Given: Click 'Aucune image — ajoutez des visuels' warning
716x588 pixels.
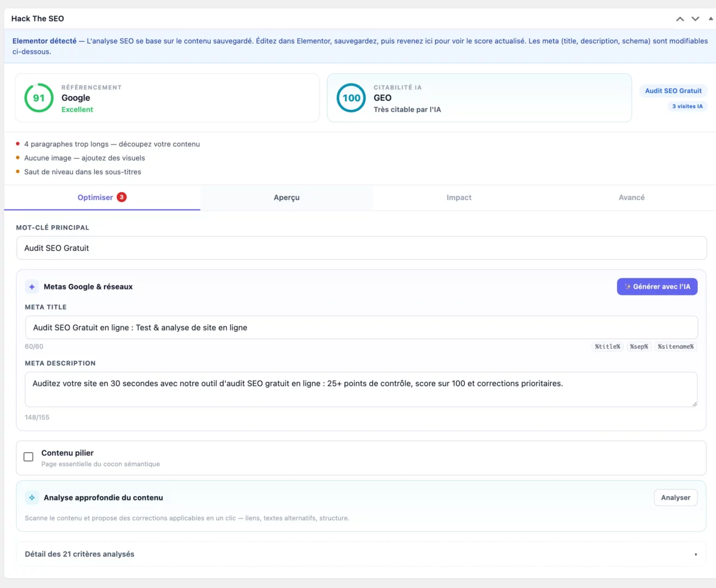Looking at the screenshot, I should pyautogui.click(x=85, y=158).
